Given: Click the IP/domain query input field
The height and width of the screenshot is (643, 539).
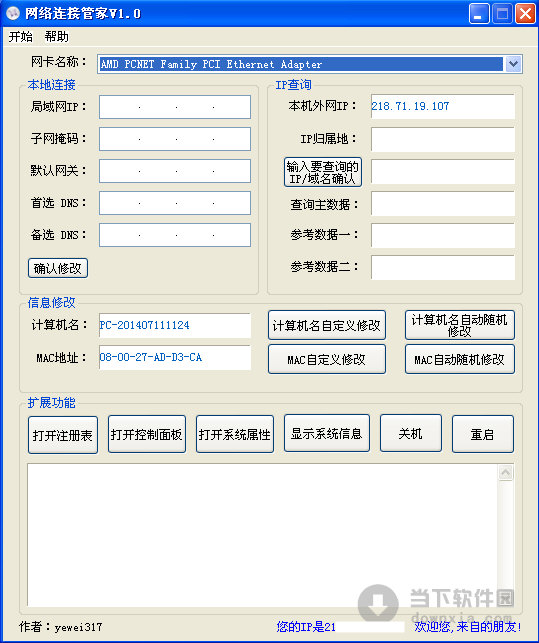Looking at the screenshot, I should (x=443, y=171).
